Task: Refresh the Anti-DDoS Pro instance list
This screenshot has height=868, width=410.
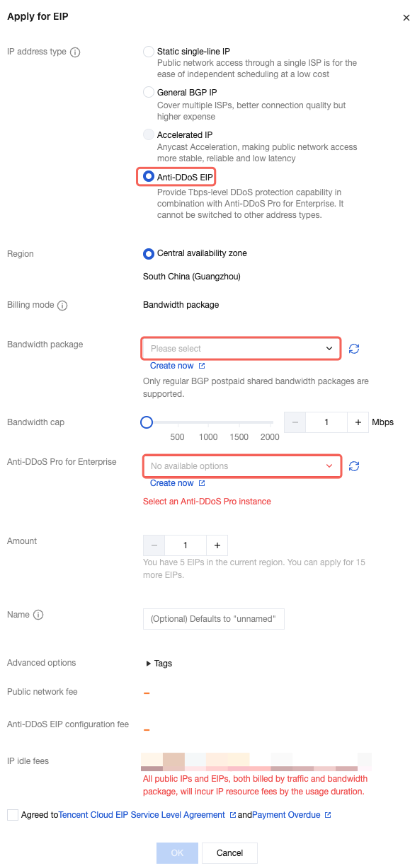Action: (355, 466)
